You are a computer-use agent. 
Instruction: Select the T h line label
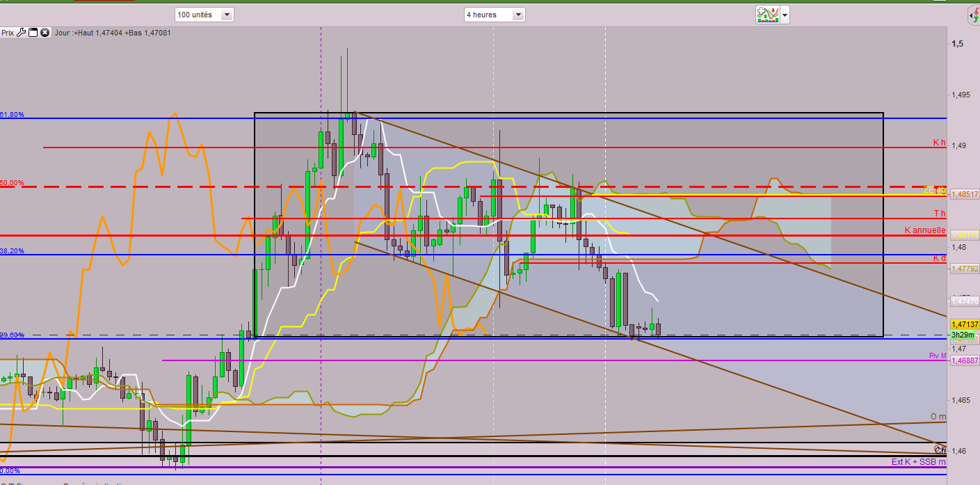tap(940, 213)
